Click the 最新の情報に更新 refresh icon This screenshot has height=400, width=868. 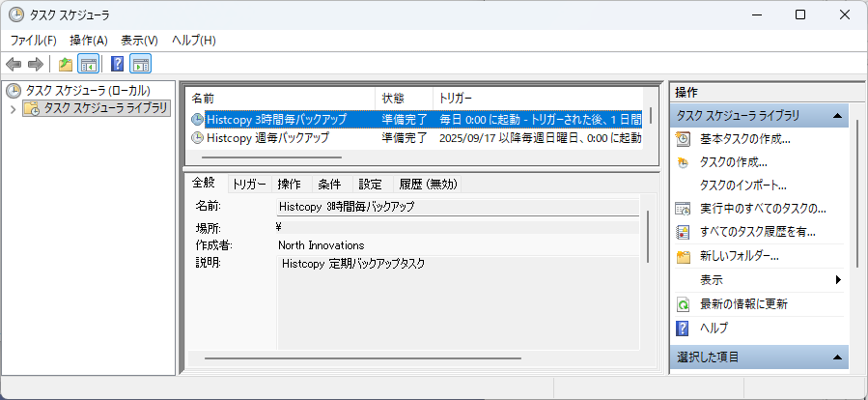pos(683,304)
